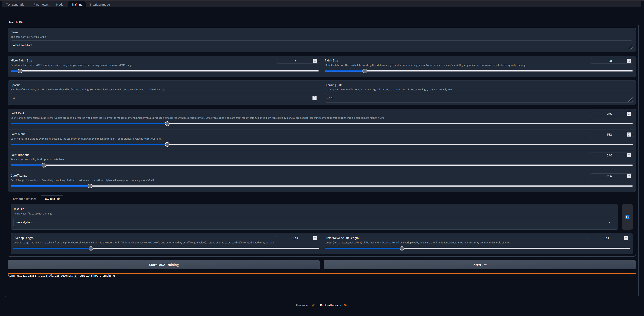Switch to the Formatted Dataset tab
This screenshot has height=316, width=644.
point(24,199)
